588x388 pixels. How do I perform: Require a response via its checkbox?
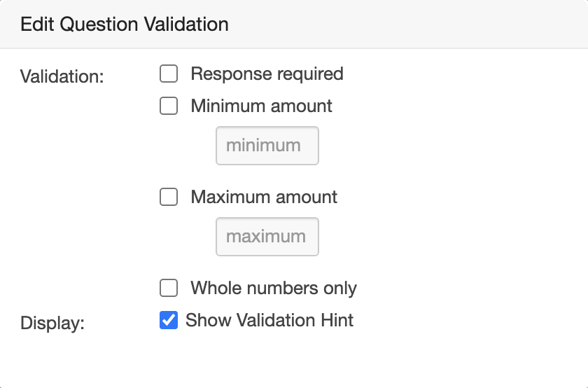click(169, 74)
